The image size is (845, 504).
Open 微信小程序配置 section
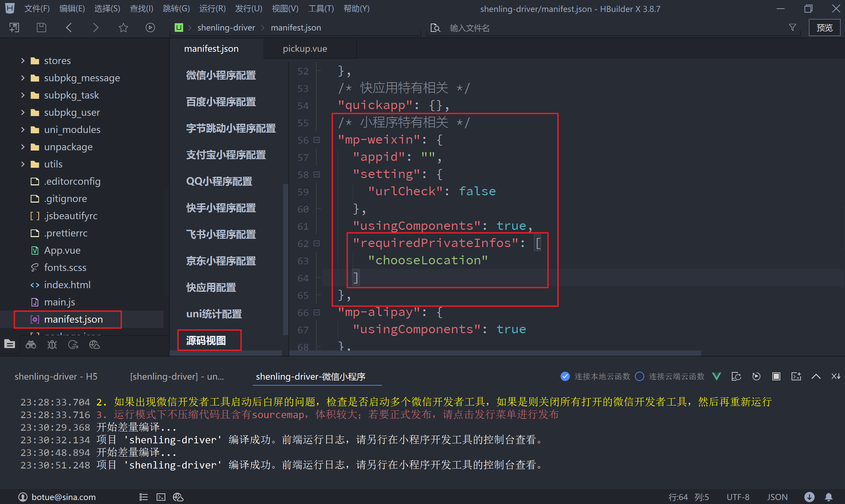tap(221, 75)
